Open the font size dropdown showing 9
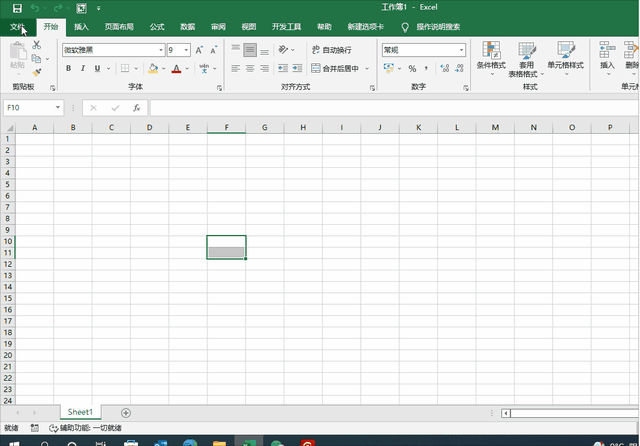 click(178, 50)
